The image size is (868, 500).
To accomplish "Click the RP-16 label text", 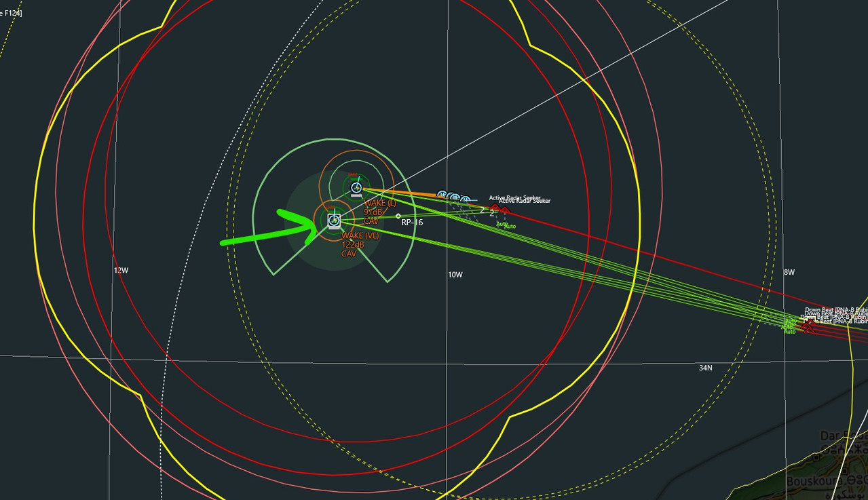I will [x=412, y=223].
